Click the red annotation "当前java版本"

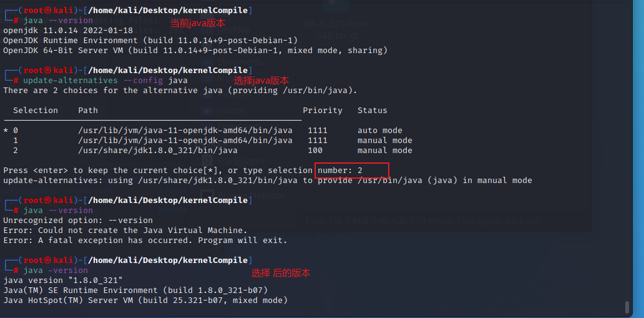click(x=198, y=22)
